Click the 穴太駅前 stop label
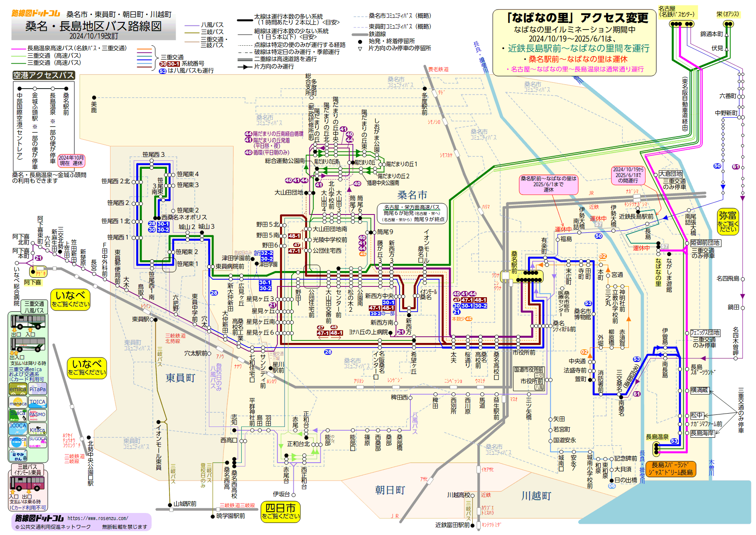The image size is (756, 535). [x=196, y=353]
